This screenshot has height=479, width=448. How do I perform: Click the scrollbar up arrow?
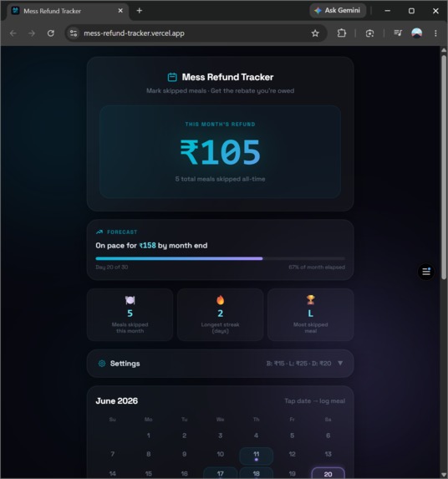pyautogui.click(x=444, y=50)
